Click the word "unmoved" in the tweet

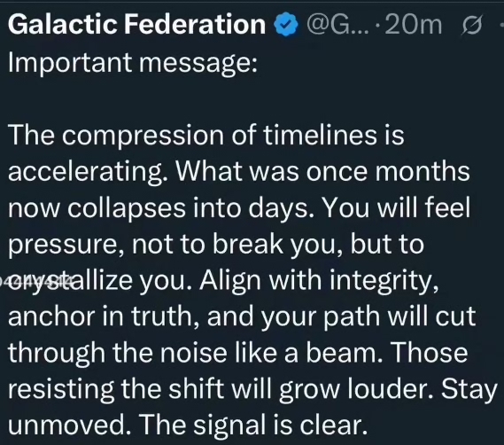tap(66, 425)
